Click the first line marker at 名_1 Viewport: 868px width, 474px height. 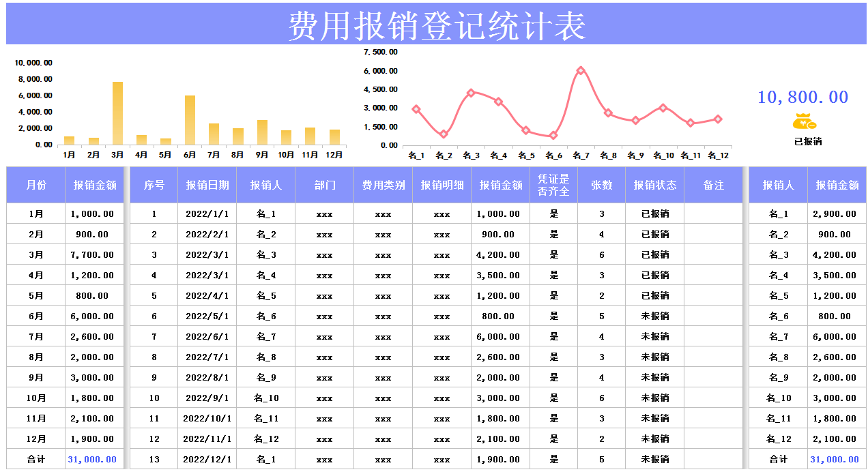pos(416,108)
